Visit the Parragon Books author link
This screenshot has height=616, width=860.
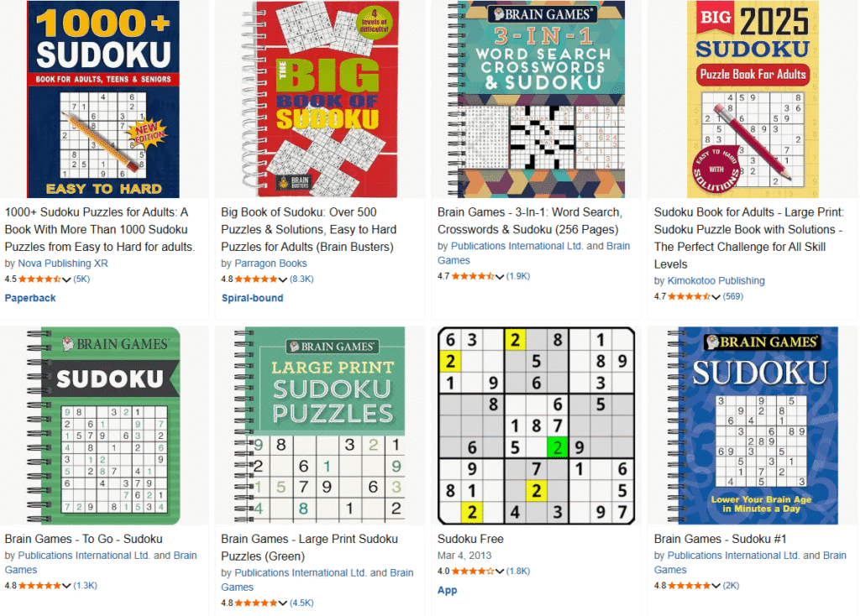click(x=270, y=264)
